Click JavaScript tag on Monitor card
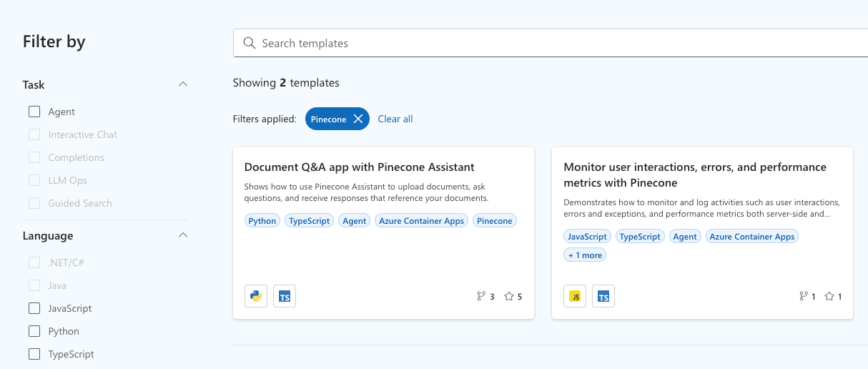The height and width of the screenshot is (369, 868). click(587, 237)
